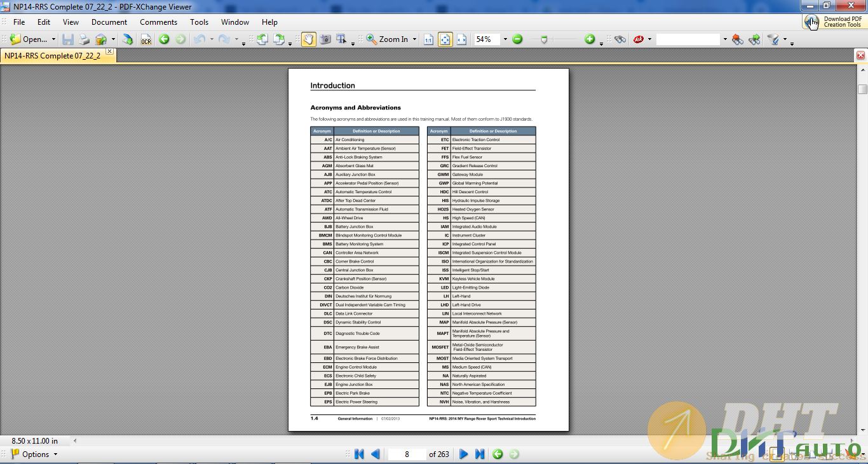Go to the next page
Image resolution: width=868 pixels, height=464 pixels.
point(464,454)
